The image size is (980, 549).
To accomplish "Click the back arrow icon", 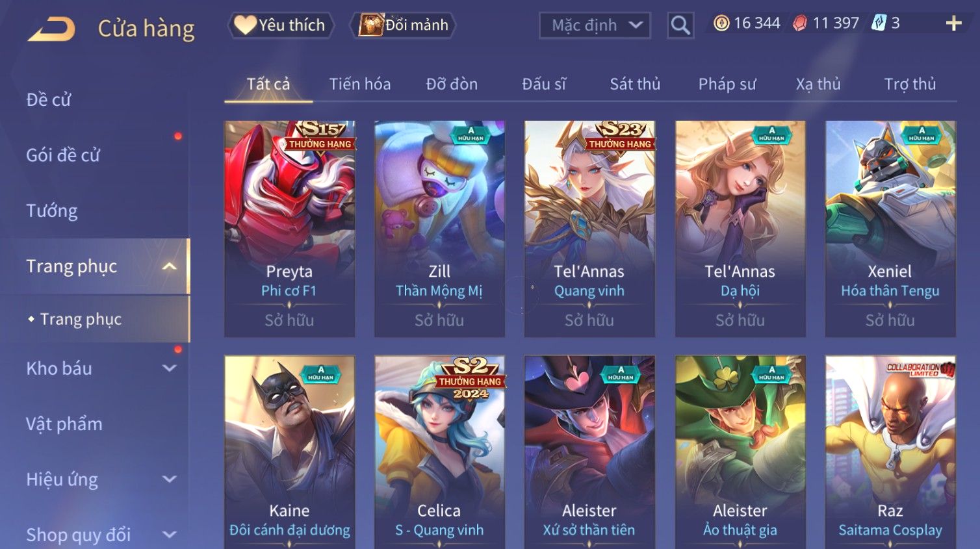I will coord(51,29).
